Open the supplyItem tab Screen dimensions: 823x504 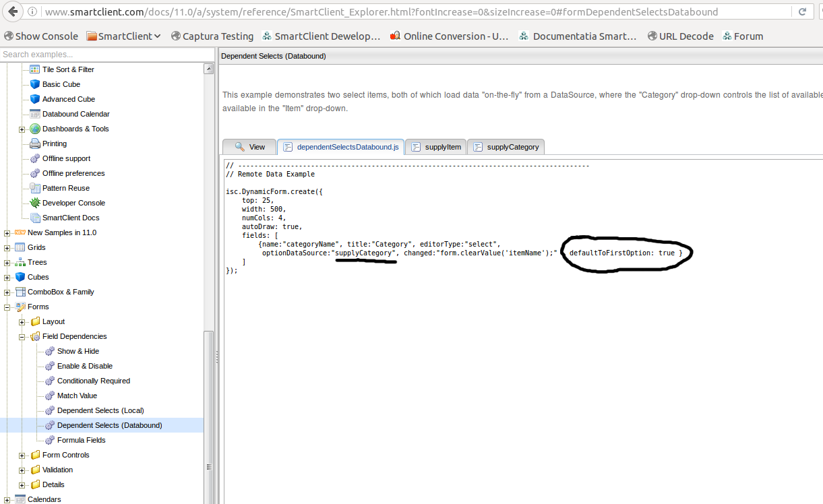[x=436, y=147]
